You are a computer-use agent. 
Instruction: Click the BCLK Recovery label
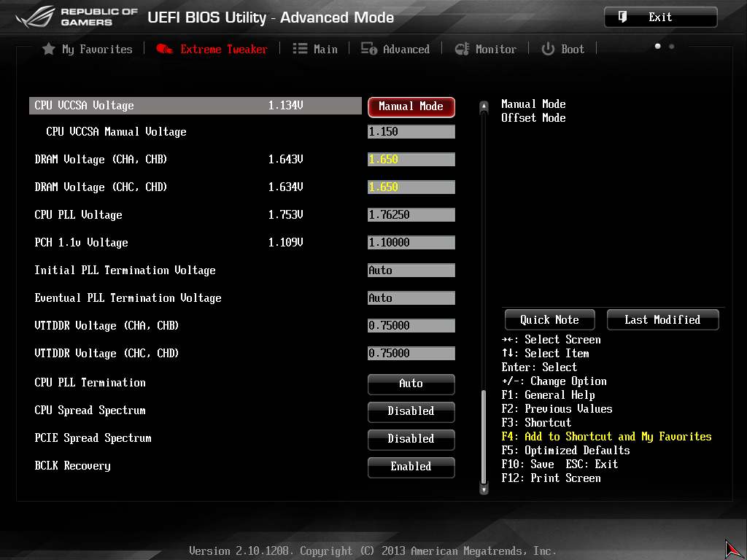point(72,466)
